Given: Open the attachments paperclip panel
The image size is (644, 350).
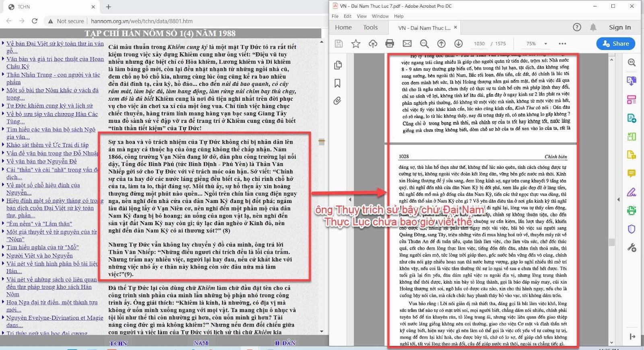Looking at the screenshot, I should 337,101.
